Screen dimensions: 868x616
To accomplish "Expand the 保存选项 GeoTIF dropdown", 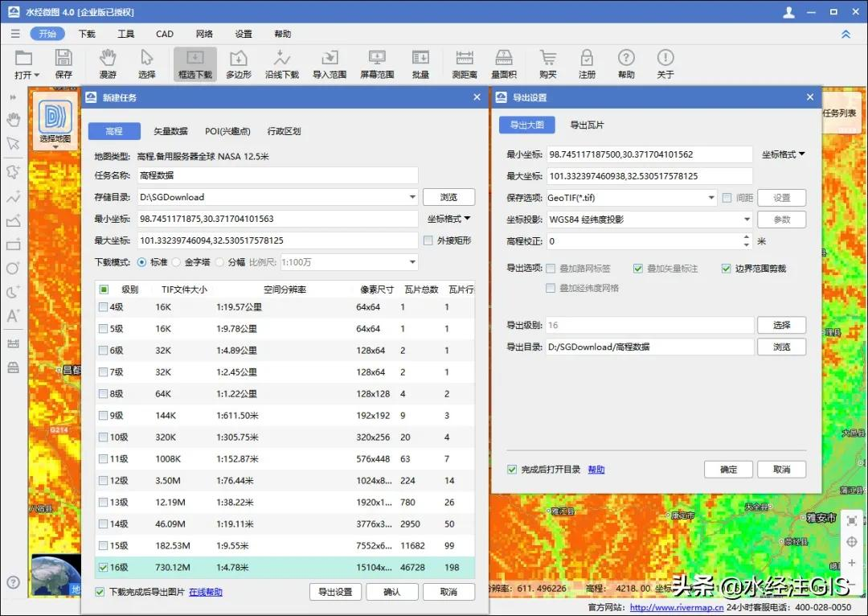I will (x=711, y=198).
